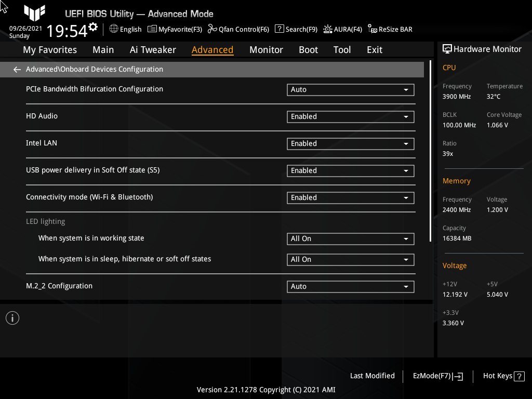Go back using the left arrow breadcrumb
The height and width of the screenshot is (399, 532).
click(x=17, y=69)
